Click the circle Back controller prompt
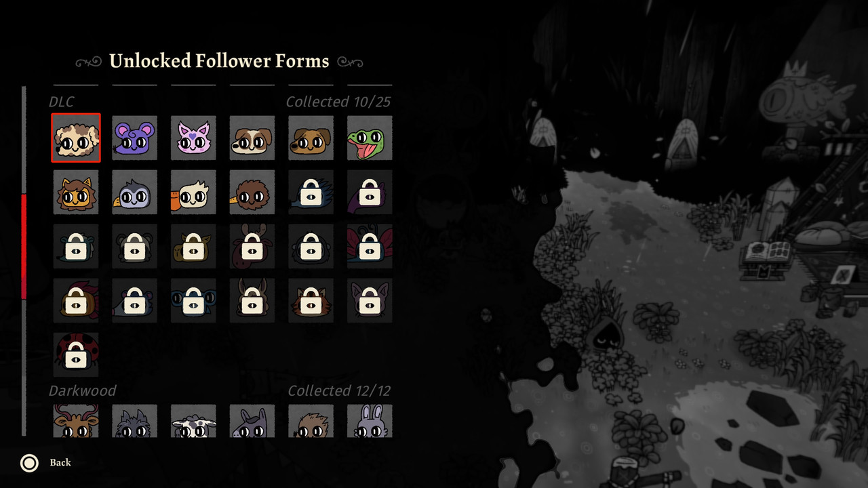 [x=29, y=463]
